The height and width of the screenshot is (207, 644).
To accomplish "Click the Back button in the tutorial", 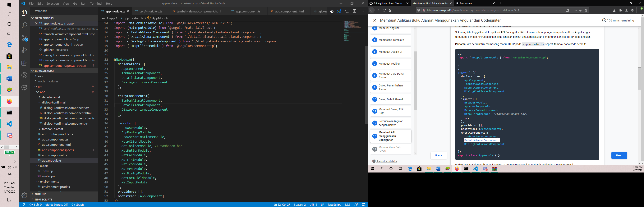I will pos(439,155).
